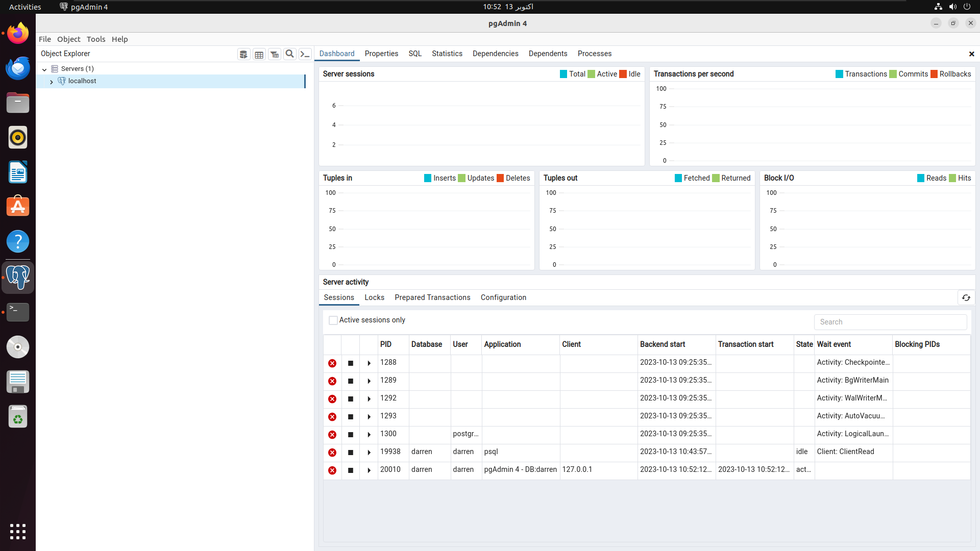
Task: Click the Inserts legend swatch in Tuples in
Action: click(x=428, y=178)
